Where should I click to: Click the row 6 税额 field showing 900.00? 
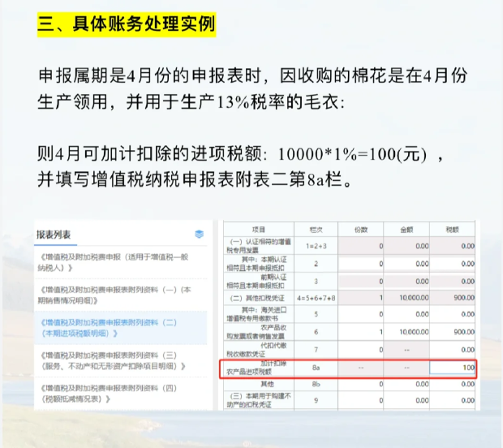[453, 332]
